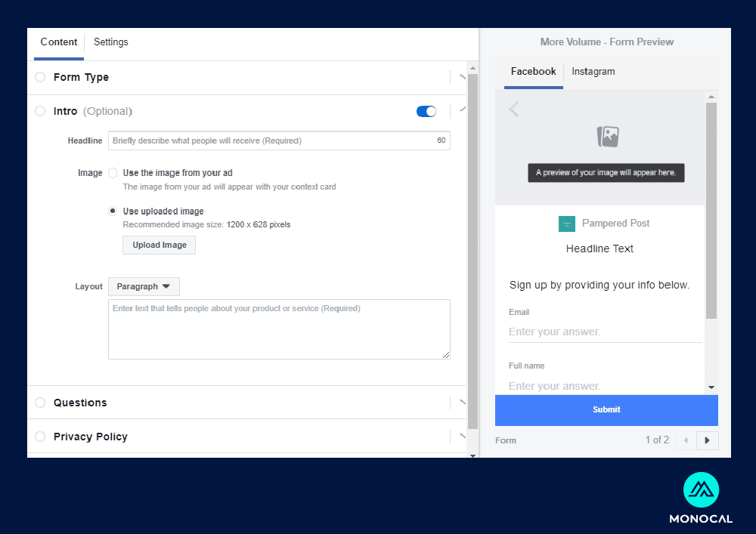
Task: Click the back arrow in form preview
Action: [514, 110]
